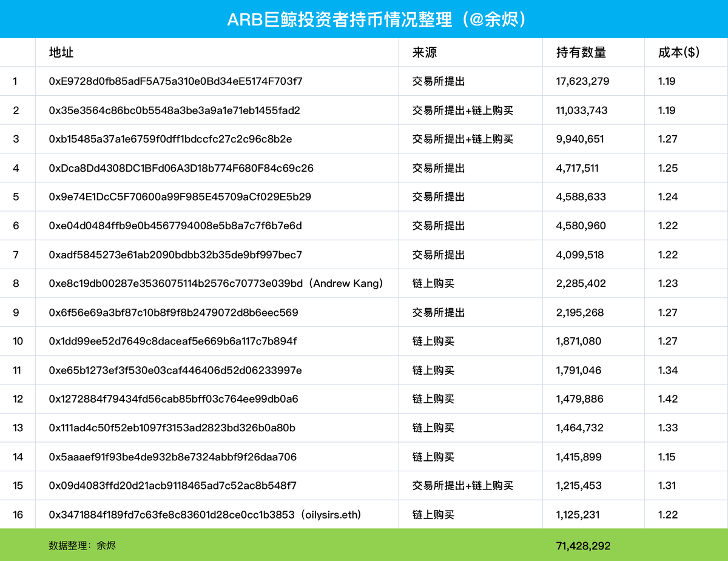Click source "交易所提出+链上购买" in row 3
This screenshot has height=561, width=728.
[x=463, y=139]
